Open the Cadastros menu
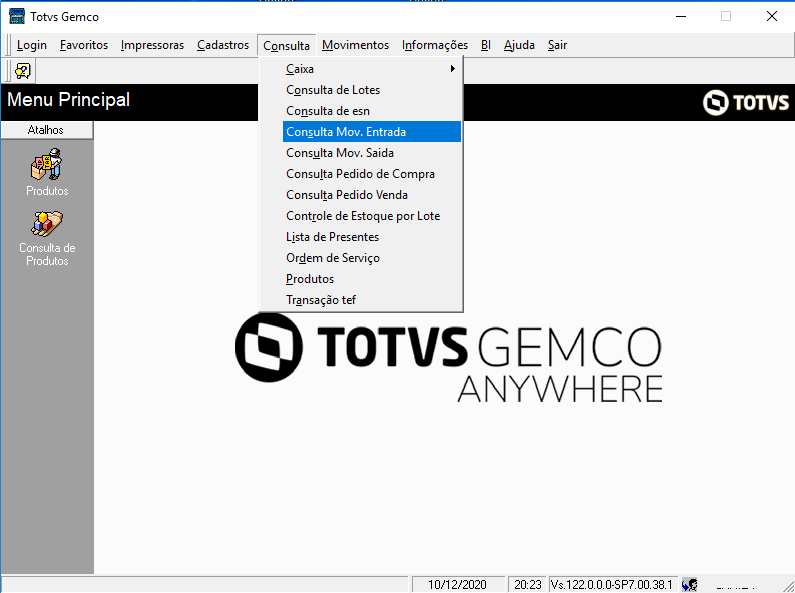The width and height of the screenshot is (795, 593). (x=223, y=45)
